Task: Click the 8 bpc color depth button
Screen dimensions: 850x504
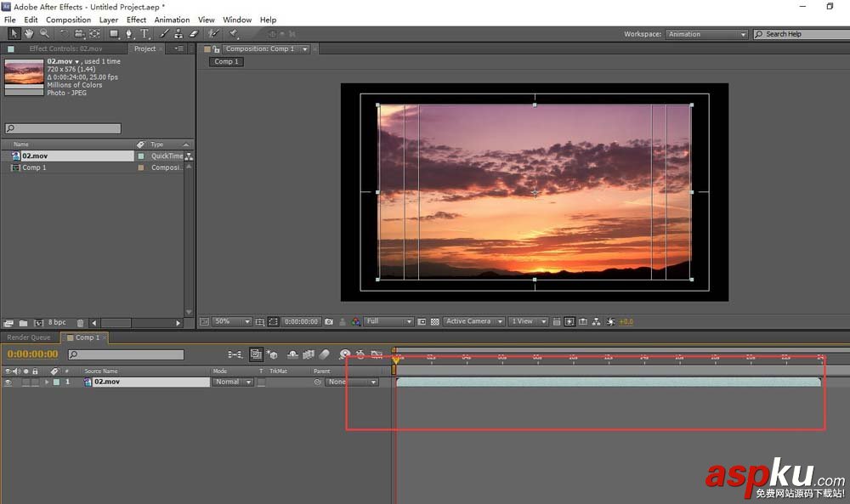Action: [56, 323]
